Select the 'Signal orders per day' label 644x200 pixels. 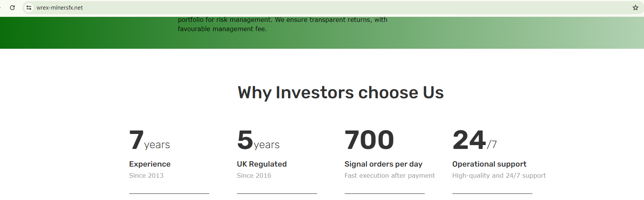tap(383, 164)
